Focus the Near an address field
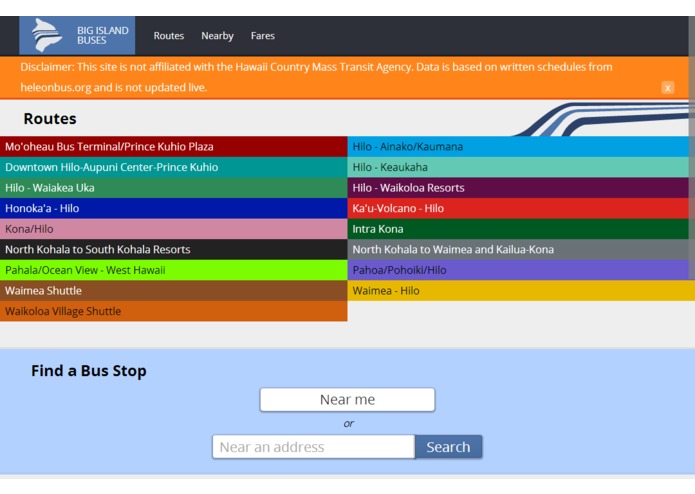 [314, 447]
